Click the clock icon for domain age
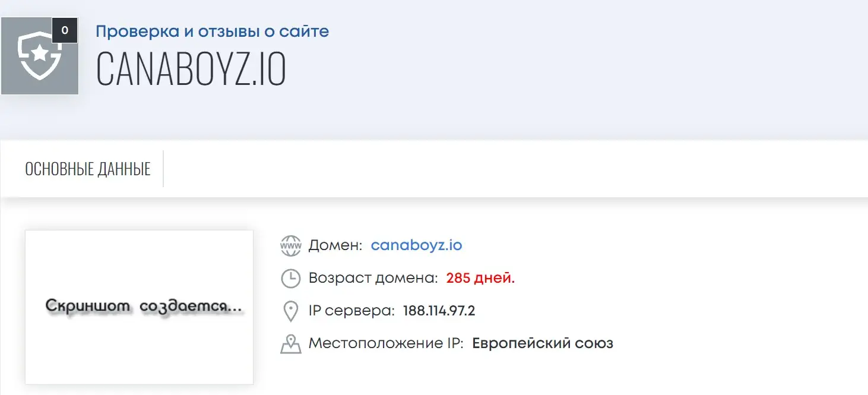This screenshot has width=868, height=395. [x=290, y=278]
